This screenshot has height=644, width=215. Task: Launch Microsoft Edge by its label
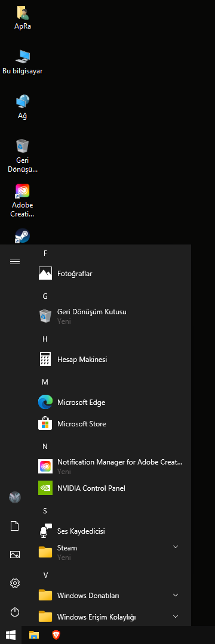coord(81,402)
